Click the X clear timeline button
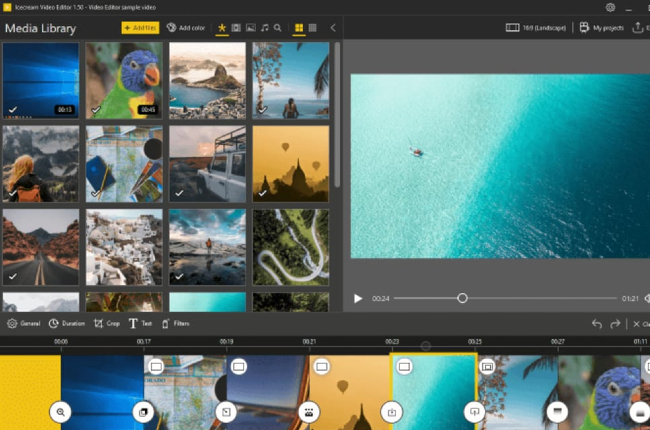650x430 pixels. 641,324
